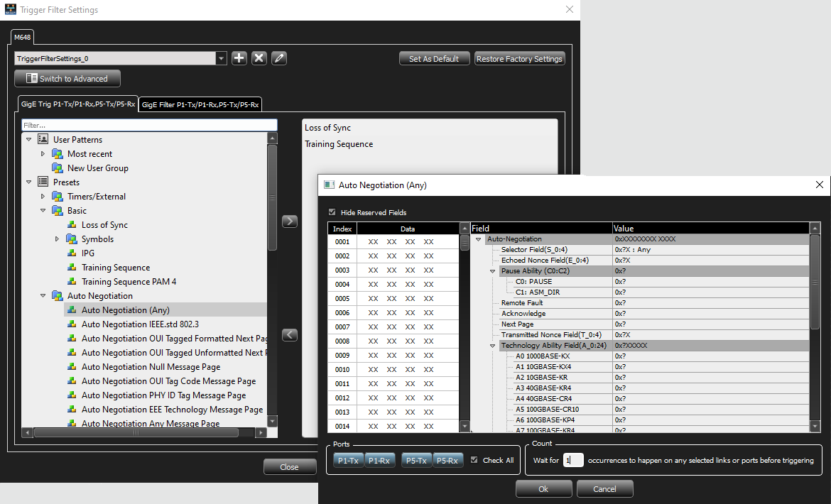
Task: Delete the current trigger filter setting
Action: [259, 58]
